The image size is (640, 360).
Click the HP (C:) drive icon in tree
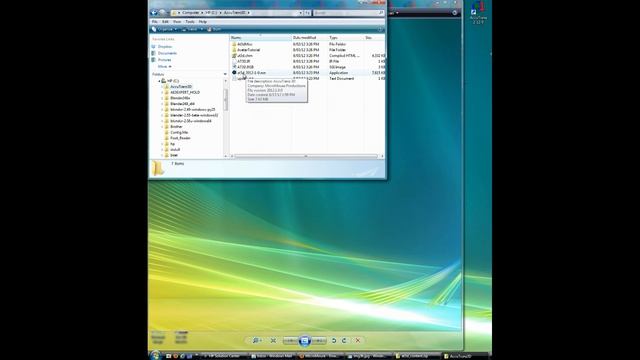(164, 81)
